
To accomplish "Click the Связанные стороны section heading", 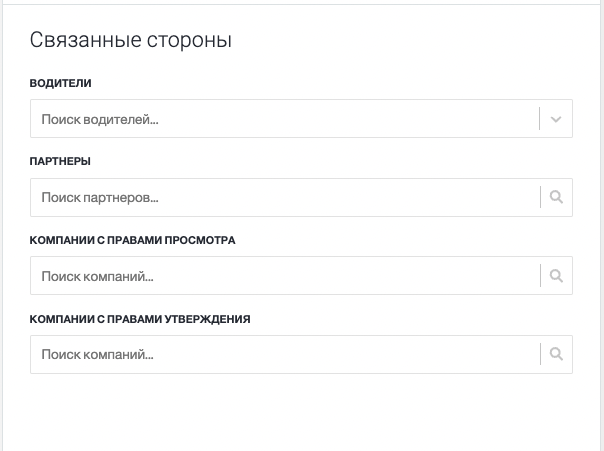I will [131, 40].
